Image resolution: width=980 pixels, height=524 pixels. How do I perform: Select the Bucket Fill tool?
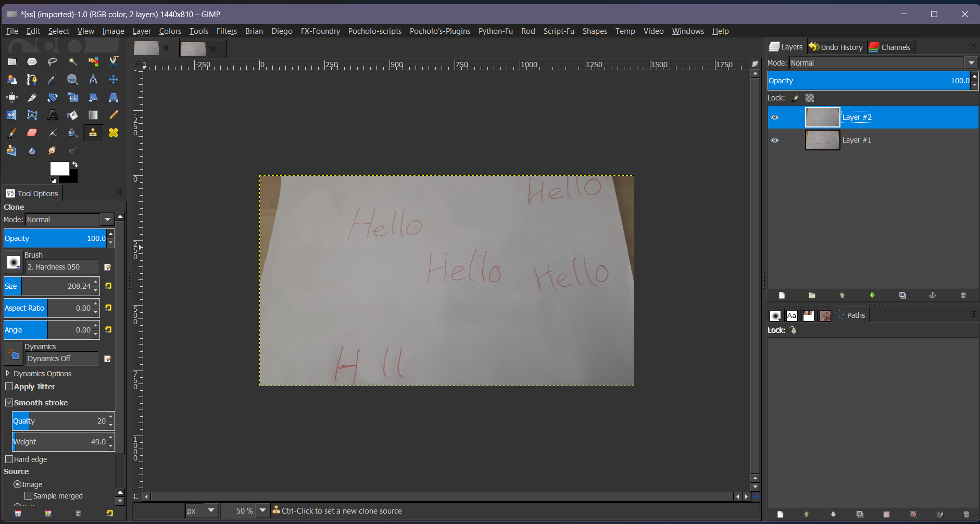73,115
